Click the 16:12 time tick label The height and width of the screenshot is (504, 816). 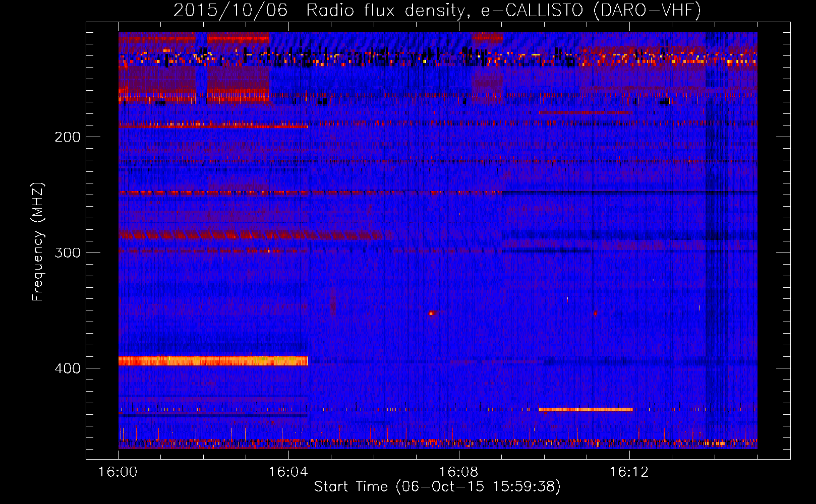tap(629, 472)
